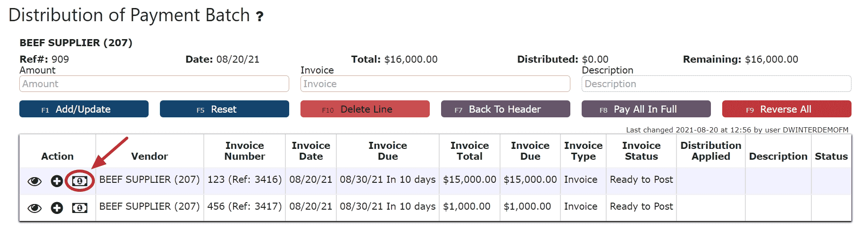Click the F10 Delete Line button
Viewport: 868px width, 229px height.
(365, 109)
